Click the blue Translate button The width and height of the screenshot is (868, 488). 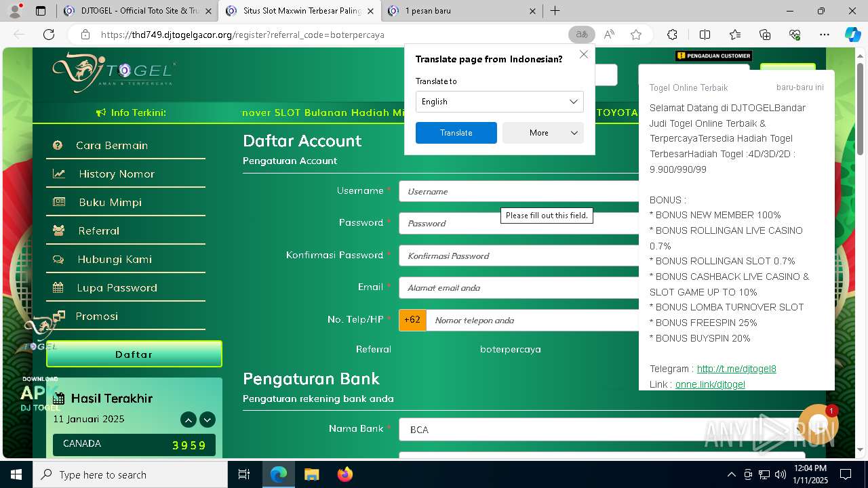(456, 133)
